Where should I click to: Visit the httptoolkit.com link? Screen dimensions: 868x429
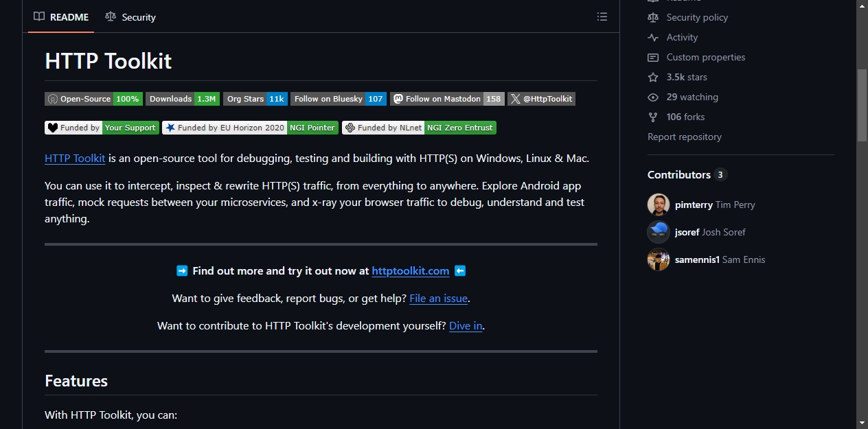click(x=411, y=271)
